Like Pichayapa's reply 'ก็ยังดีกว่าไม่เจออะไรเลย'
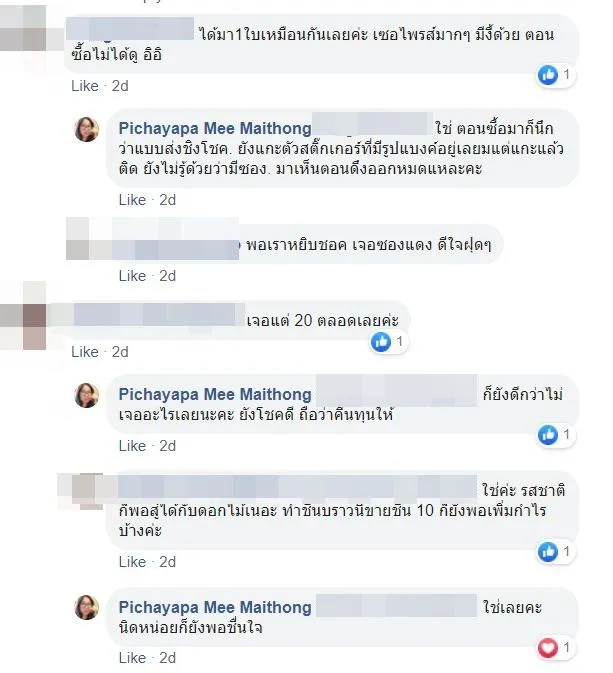This screenshot has height=673, width=613. pyautogui.click(x=133, y=446)
